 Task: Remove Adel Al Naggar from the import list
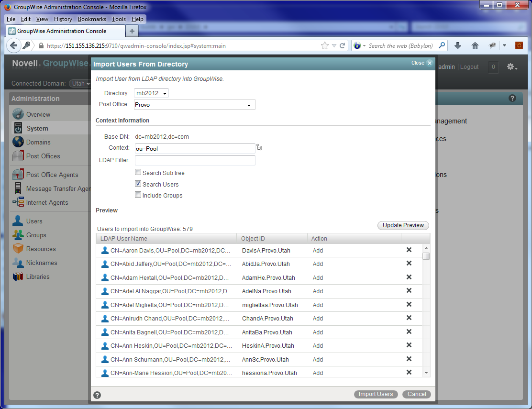tap(409, 291)
